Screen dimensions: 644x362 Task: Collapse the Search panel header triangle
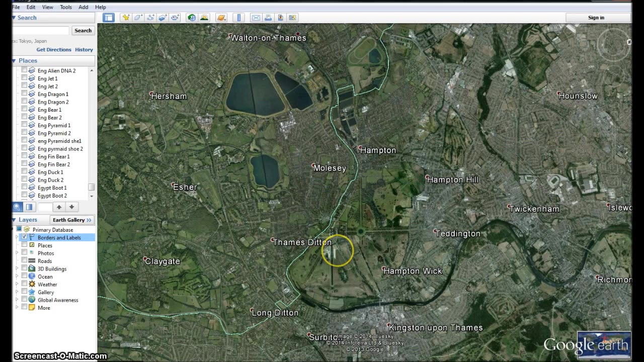(14, 18)
